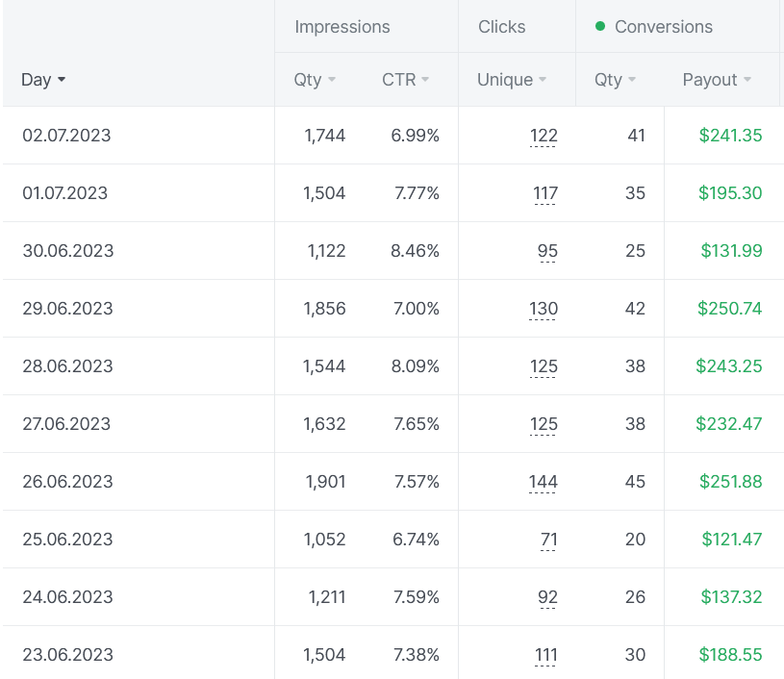The width and height of the screenshot is (784, 679).
Task: Open unique clicks 144 for 26.06.2023
Action: click(544, 482)
